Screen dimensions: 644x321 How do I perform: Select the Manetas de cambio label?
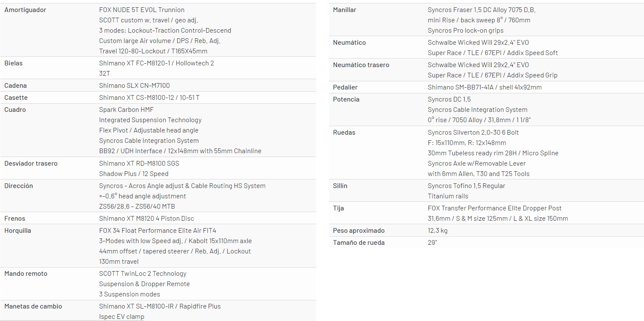pos(33,306)
